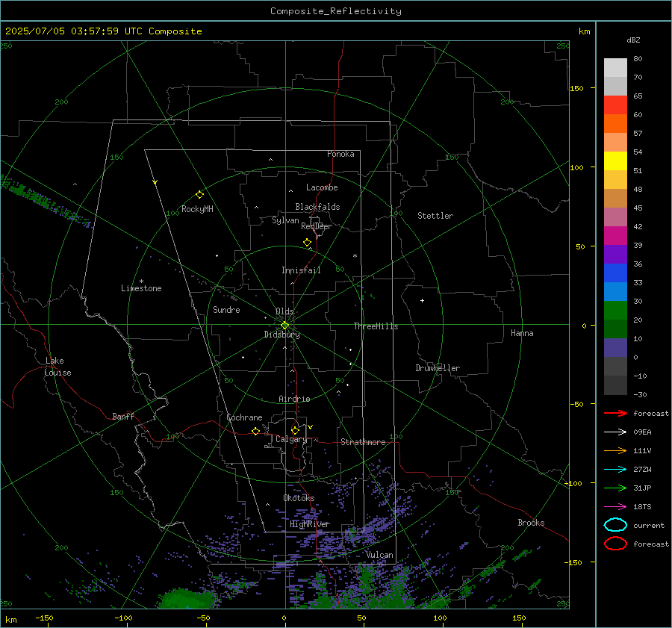Click the dBZ legend heading

click(x=633, y=40)
